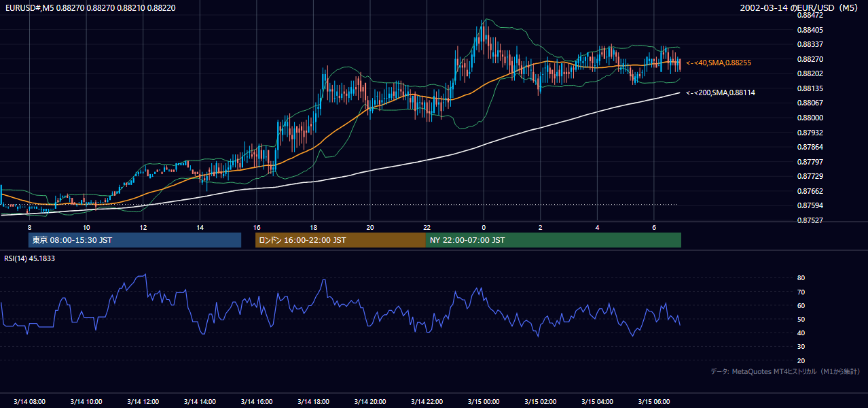Select the ロンドン 16:00-22:00 JST session bar
The height and width of the screenshot is (408, 868).
point(340,240)
